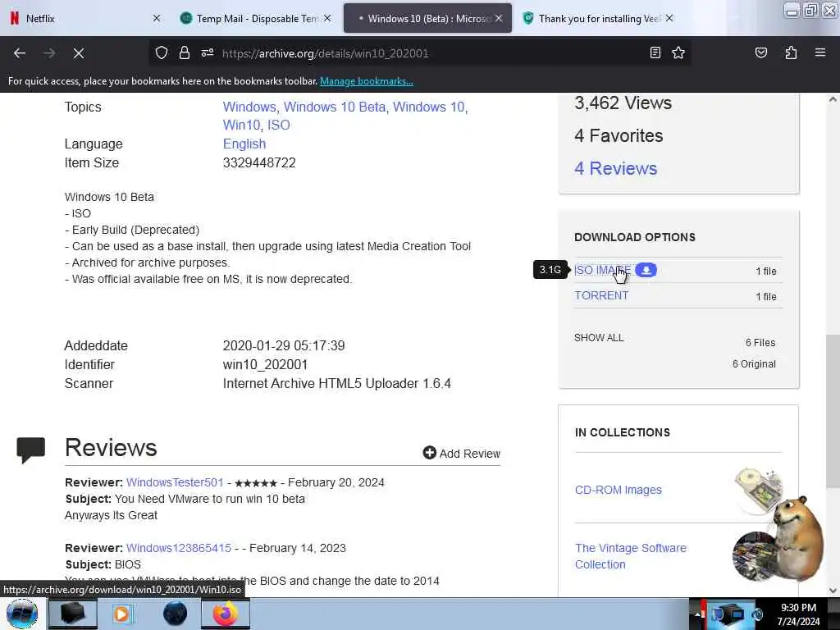
Task: Toggle reader view icon
Action: 655,52
